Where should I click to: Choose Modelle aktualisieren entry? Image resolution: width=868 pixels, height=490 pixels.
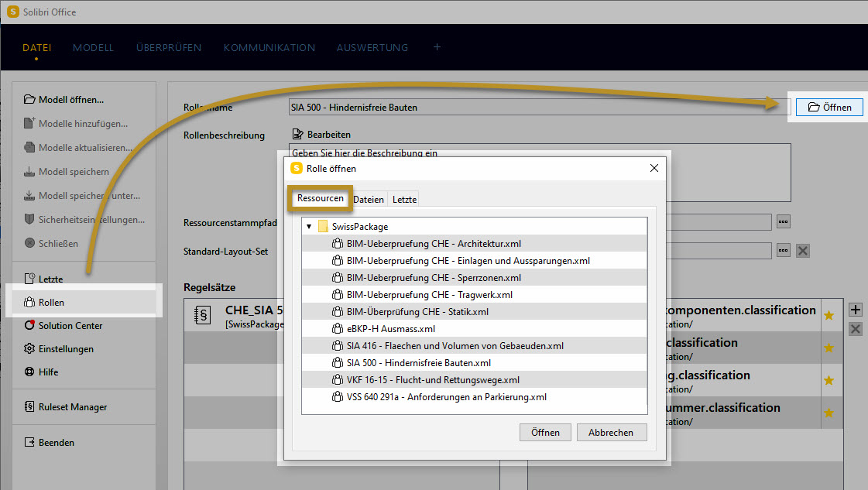pos(78,147)
